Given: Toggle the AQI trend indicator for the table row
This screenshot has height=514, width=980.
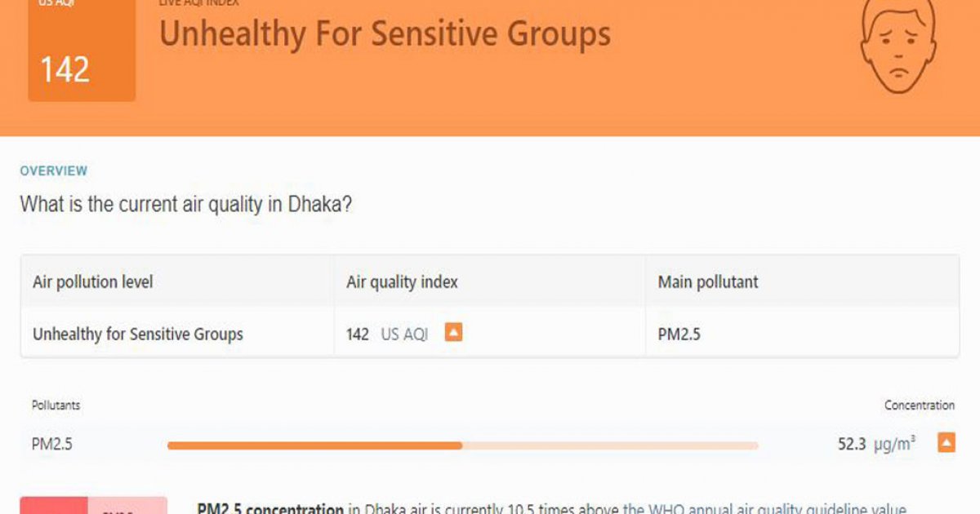Looking at the screenshot, I should click(x=454, y=332).
